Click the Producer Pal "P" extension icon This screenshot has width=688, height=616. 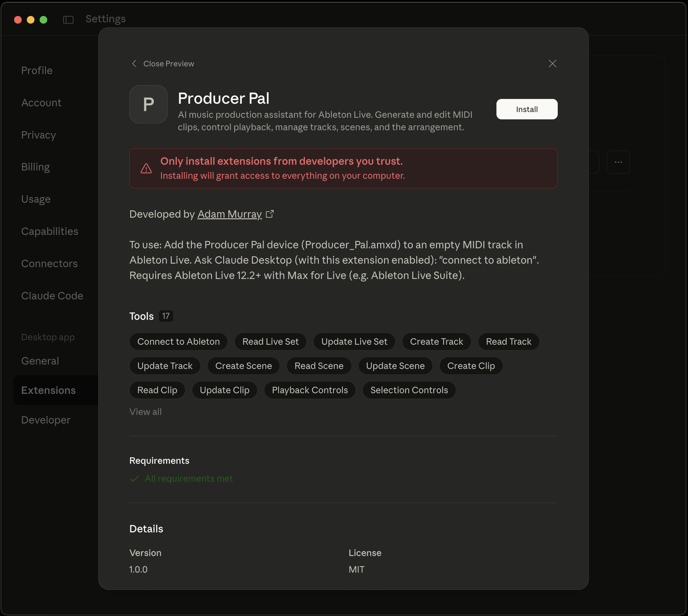[148, 104]
